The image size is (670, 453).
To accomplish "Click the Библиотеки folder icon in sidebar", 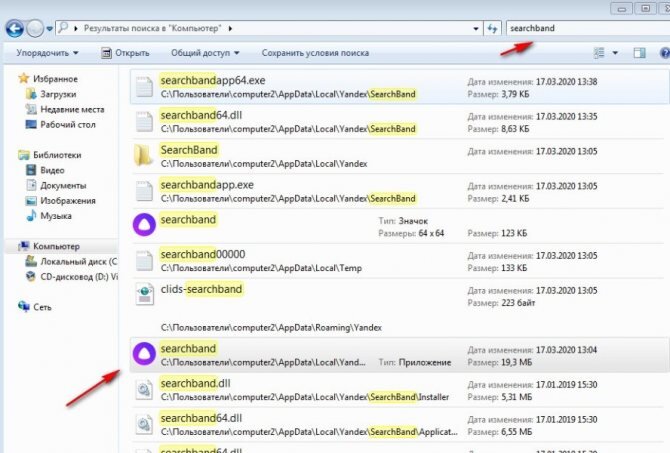I will (x=24, y=154).
